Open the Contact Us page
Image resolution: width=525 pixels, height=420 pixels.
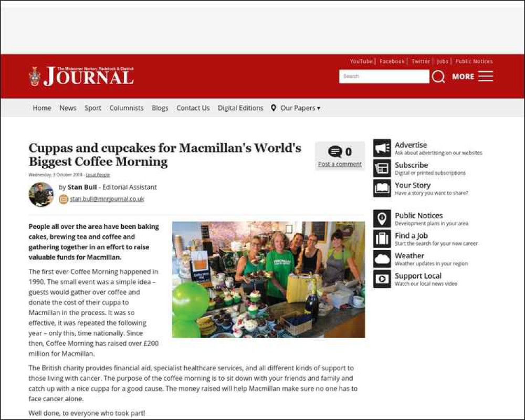click(x=193, y=108)
